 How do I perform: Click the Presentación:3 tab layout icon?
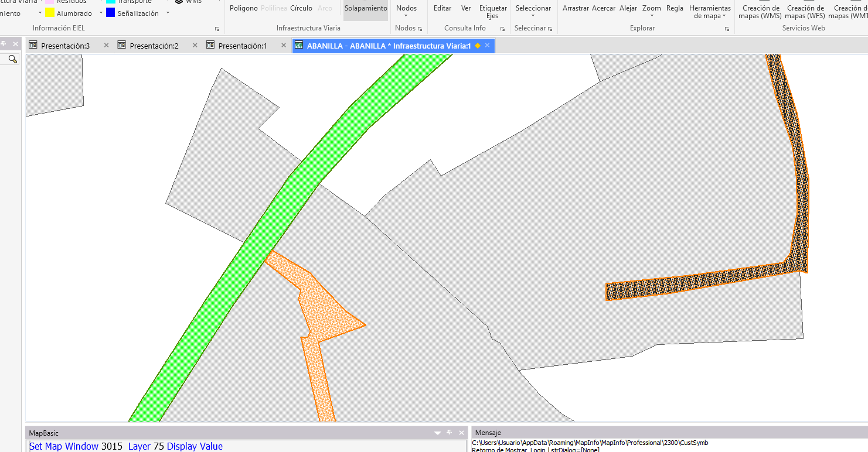(33, 45)
